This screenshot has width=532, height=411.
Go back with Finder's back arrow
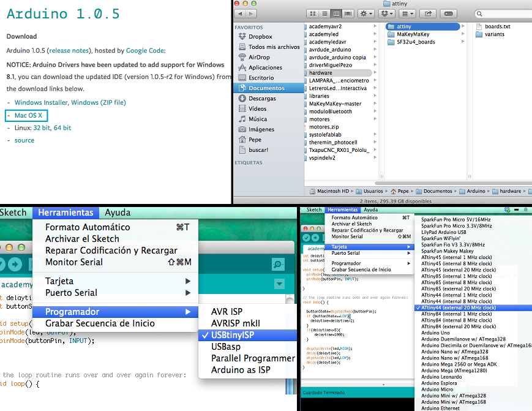240,14
